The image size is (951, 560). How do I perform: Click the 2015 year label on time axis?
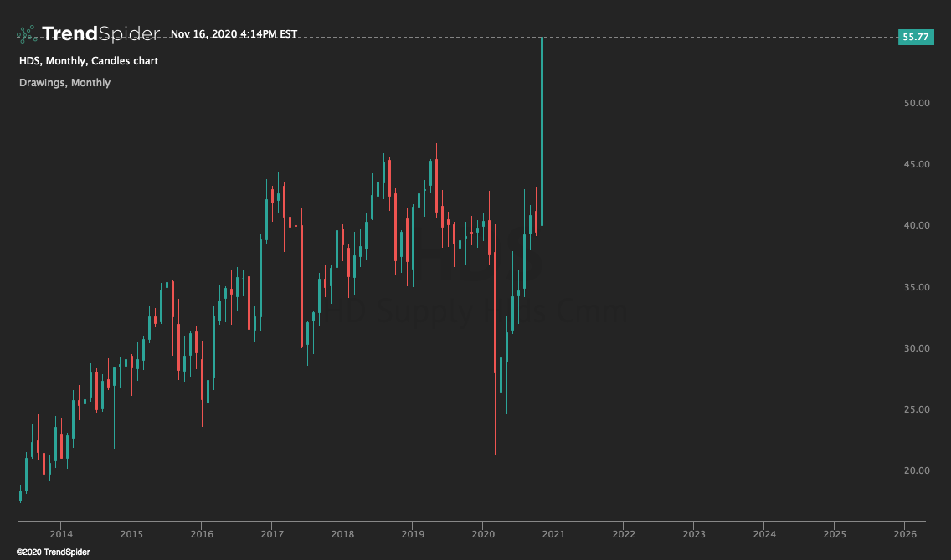point(131,534)
